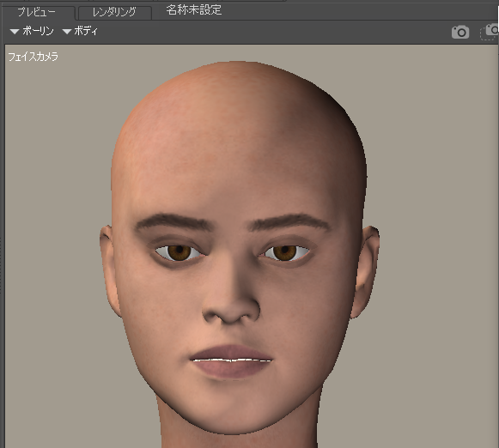Expand the ボディ body part dropdown
The image size is (499, 448).
[80, 31]
